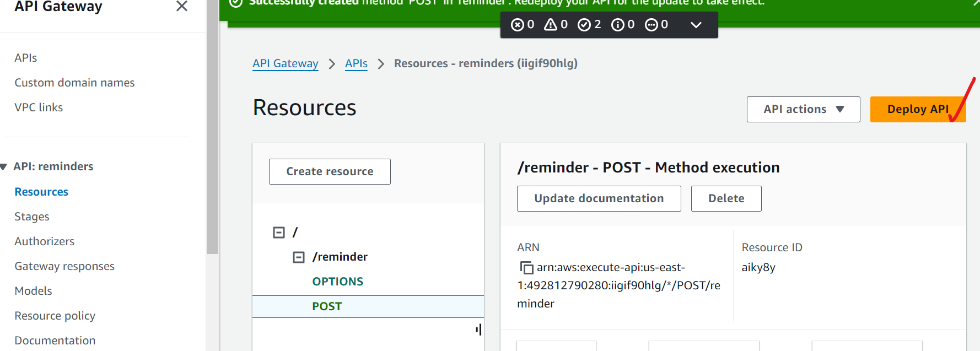Follow the APIs breadcrumb link

coord(356,63)
